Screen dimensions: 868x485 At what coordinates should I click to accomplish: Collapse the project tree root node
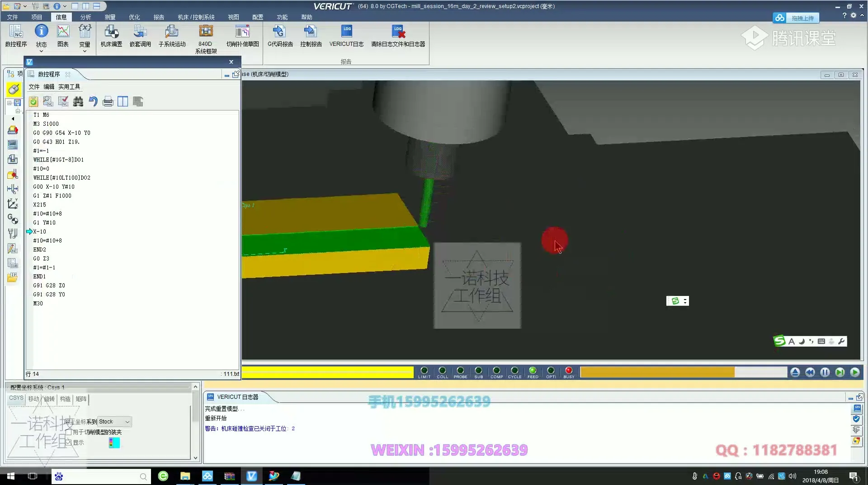click(9, 103)
